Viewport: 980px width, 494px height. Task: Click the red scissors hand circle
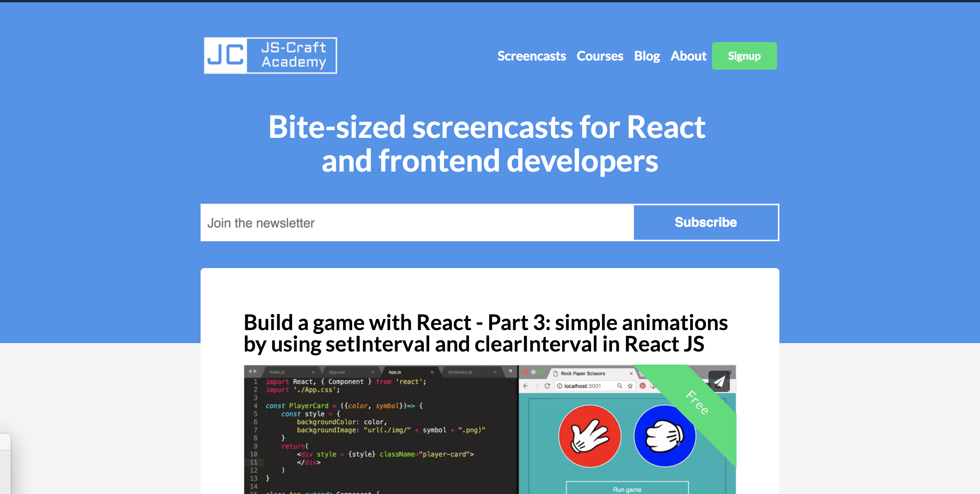pyautogui.click(x=590, y=436)
